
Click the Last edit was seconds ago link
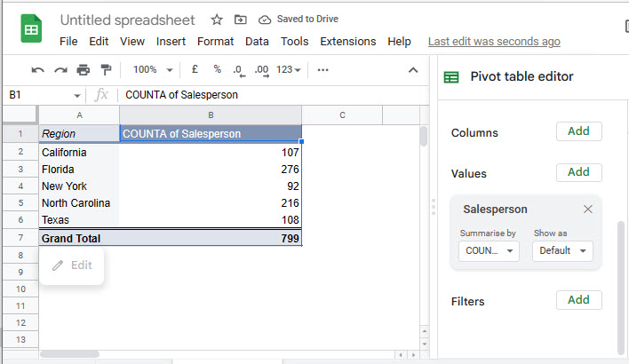click(494, 41)
